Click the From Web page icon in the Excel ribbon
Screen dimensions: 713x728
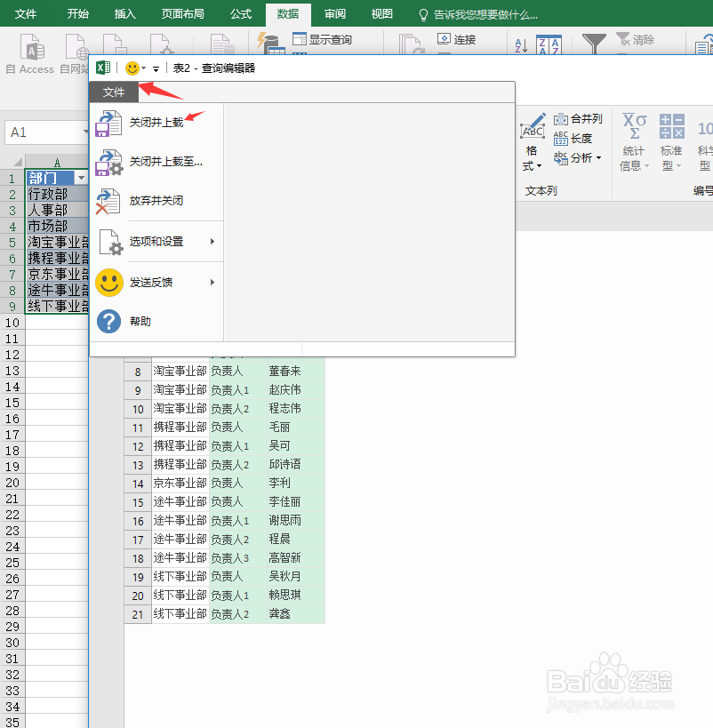pos(76,47)
